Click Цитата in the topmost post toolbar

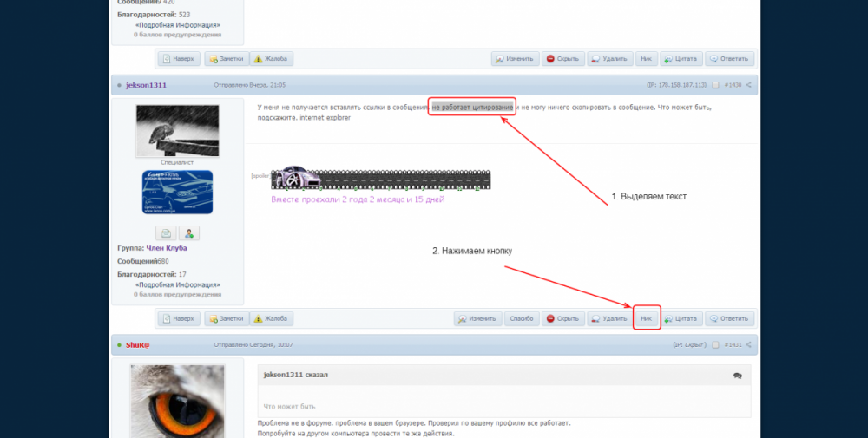click(681, 59)
